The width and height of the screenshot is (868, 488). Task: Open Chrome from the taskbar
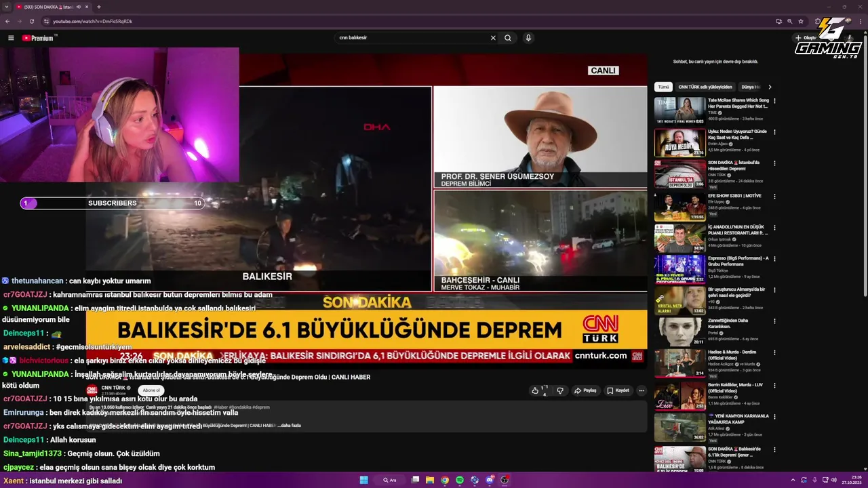445,480
